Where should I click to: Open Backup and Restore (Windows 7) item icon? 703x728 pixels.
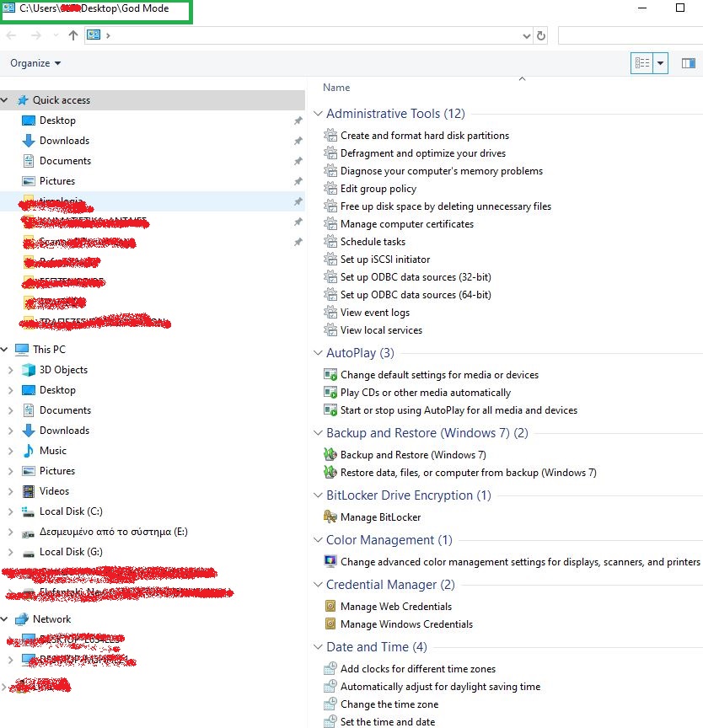(330, 454)
